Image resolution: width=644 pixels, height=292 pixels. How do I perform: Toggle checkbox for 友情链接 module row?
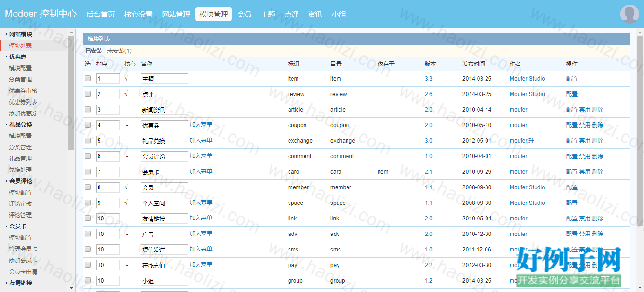pos(88,219)
